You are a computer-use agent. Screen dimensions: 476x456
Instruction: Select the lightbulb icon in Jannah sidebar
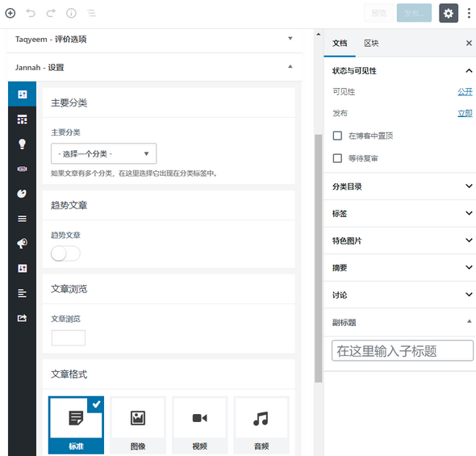pyautogui.click(x=22, y=144)
